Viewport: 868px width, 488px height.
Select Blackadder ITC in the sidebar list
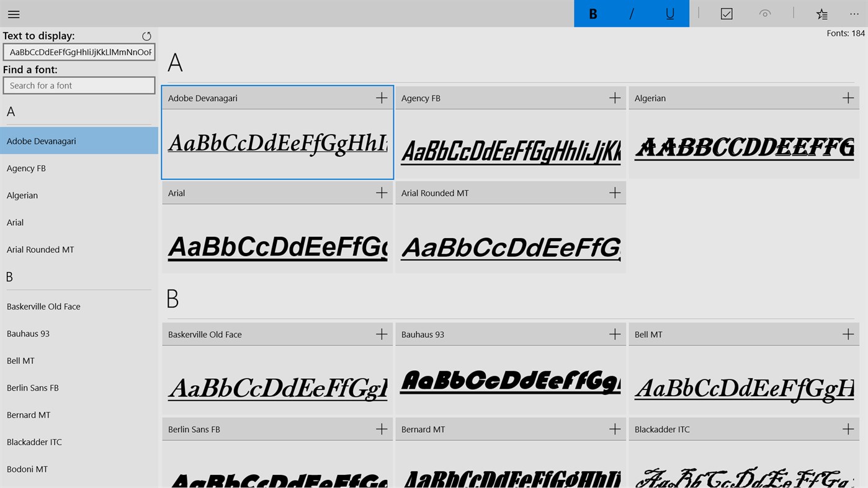[79, 442]
